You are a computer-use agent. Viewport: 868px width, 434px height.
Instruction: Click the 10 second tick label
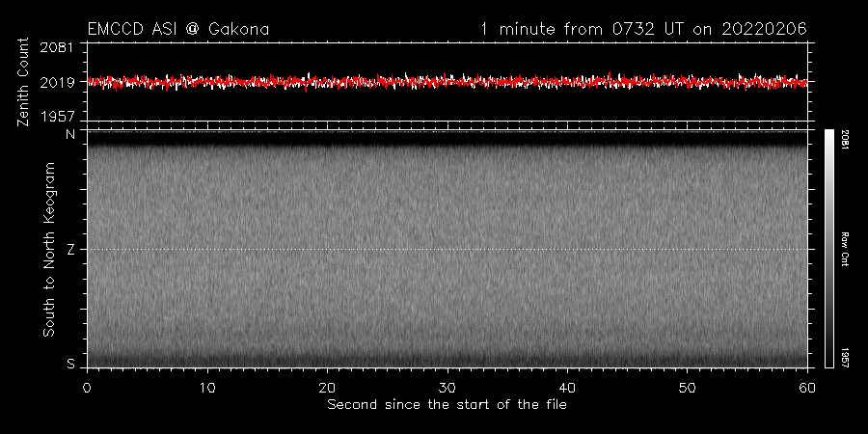(x=207, y=388)
